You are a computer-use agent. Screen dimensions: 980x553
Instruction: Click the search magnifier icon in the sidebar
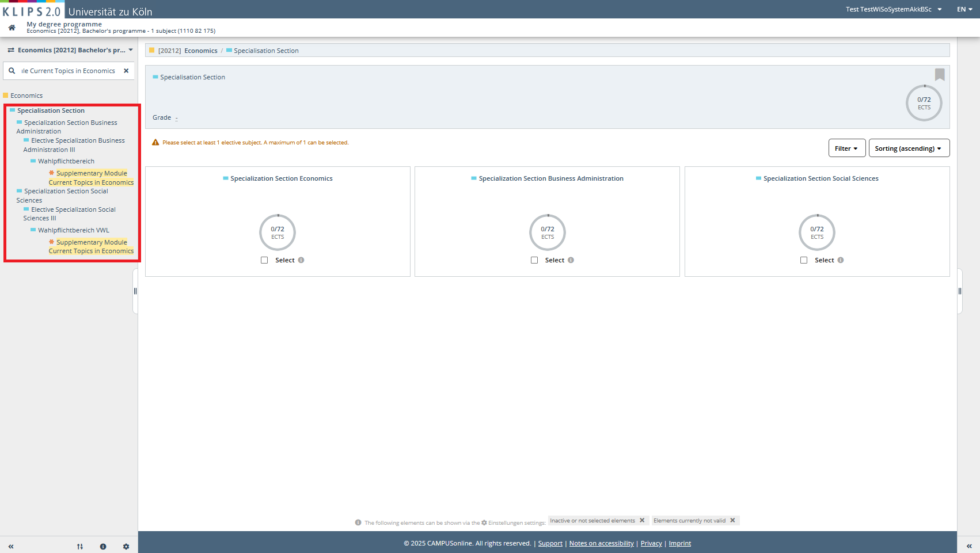(12, 71)
